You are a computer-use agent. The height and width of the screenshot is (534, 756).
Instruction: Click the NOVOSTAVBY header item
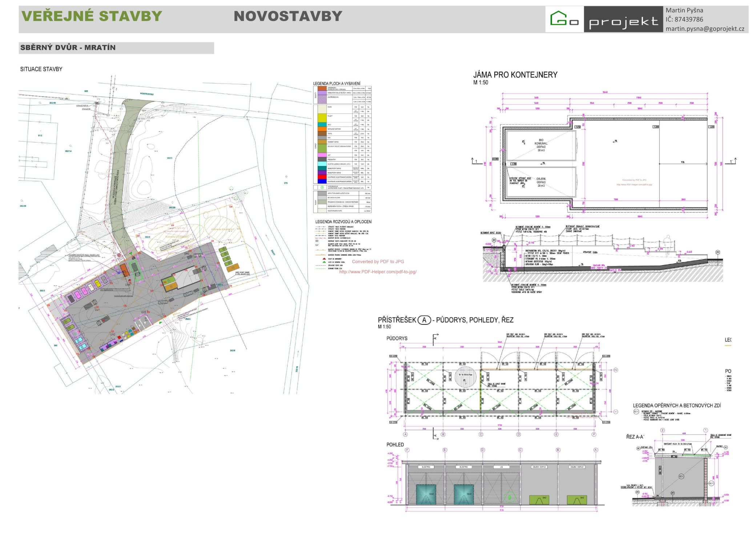(x=288, y=16)
